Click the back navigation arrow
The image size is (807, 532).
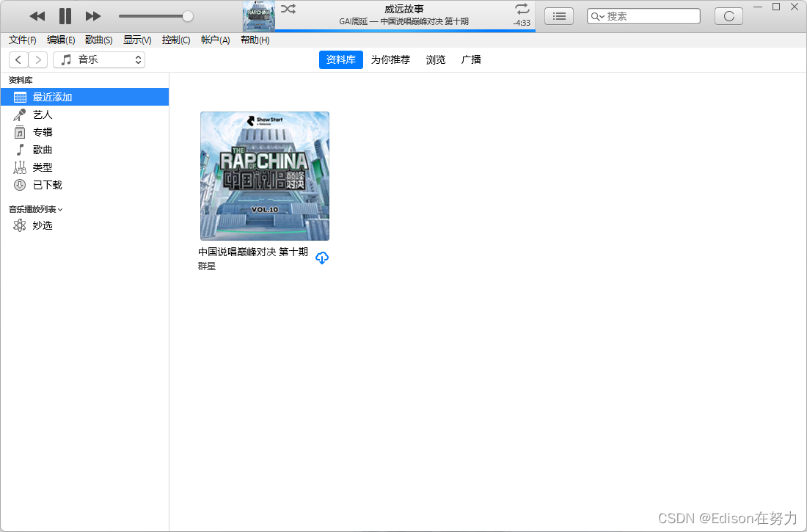click(x=18, y=59)
